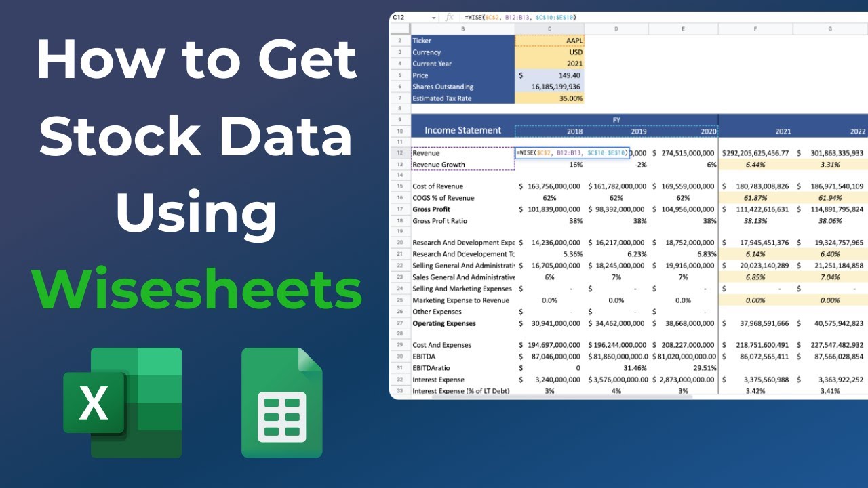Select the 38,668,000,000 operating expenses cell

point(683,323)
